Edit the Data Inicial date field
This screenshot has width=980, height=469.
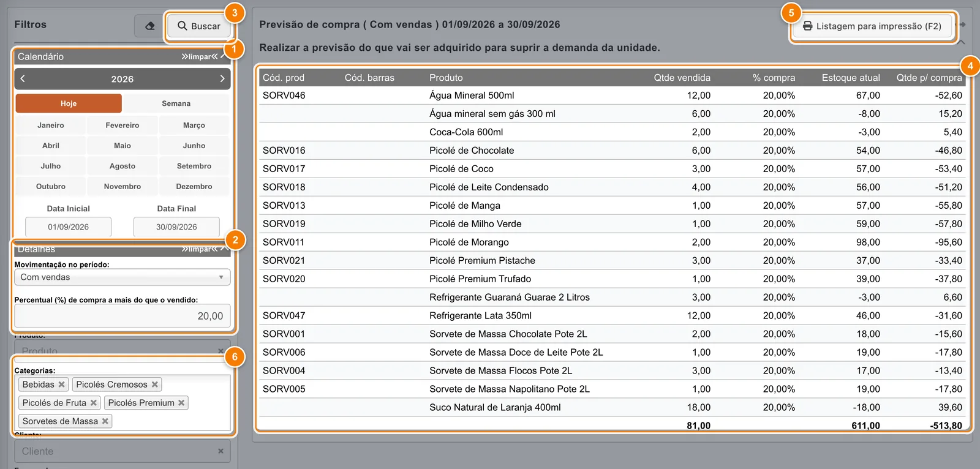coord(69,227)
